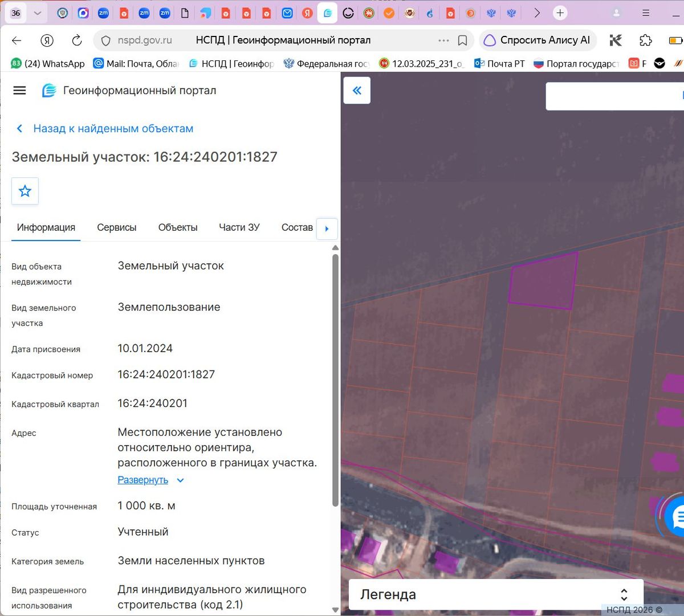Viewport: 684px width, 616px height.
Task: Go back with browser back arrow
Action: click(17, 40)
